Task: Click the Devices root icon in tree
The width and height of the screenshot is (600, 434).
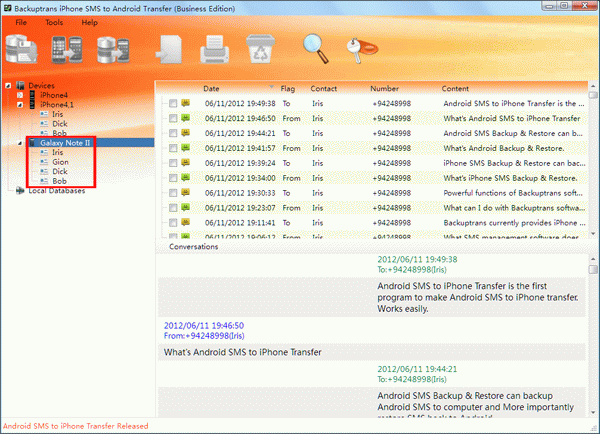Action: (20, 85)
